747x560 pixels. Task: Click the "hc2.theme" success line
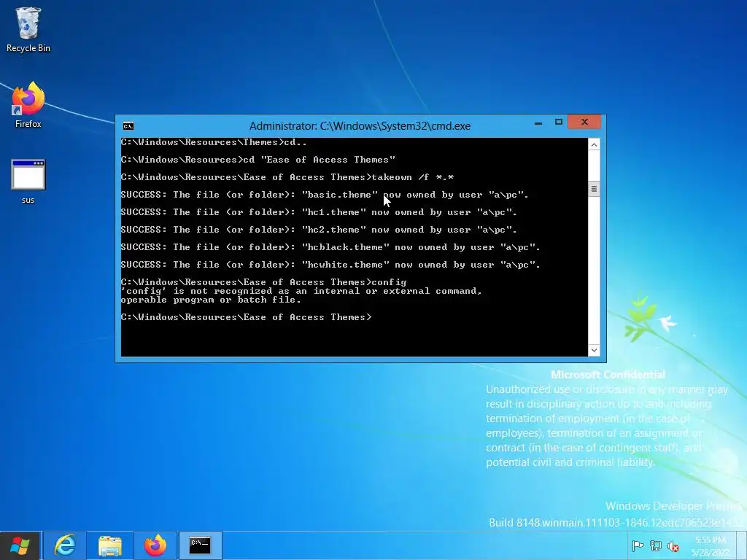319,230
